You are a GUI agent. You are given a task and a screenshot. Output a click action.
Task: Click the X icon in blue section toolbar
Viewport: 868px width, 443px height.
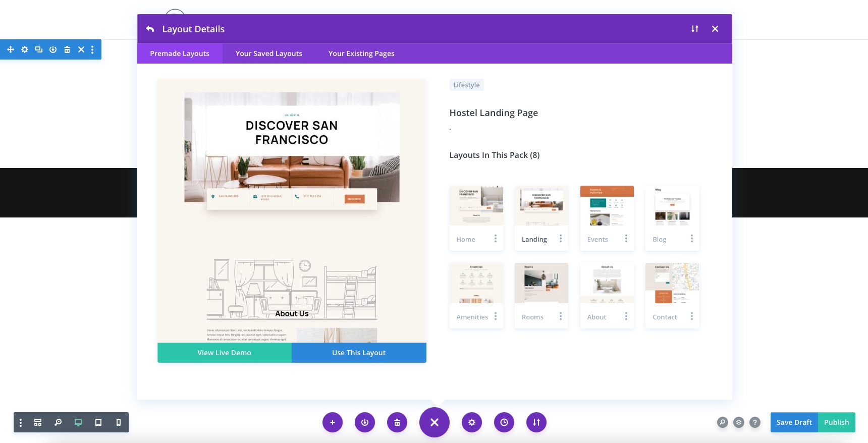[81, 49]
